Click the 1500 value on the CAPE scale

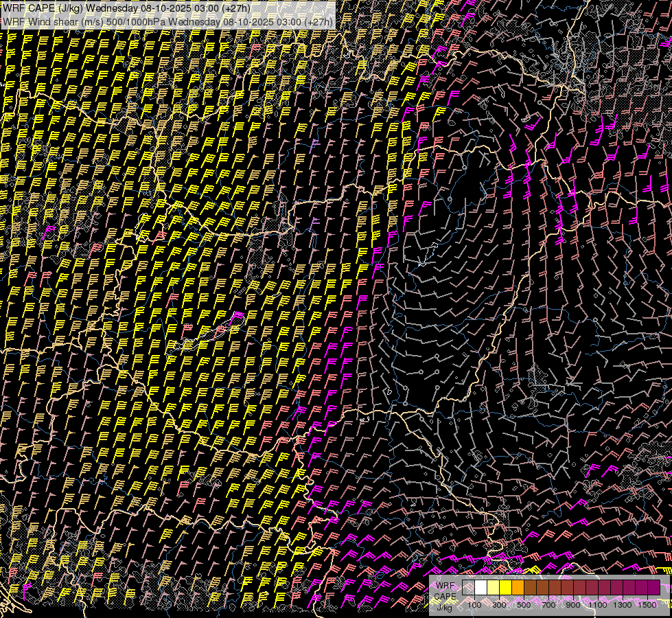[647, 605]
